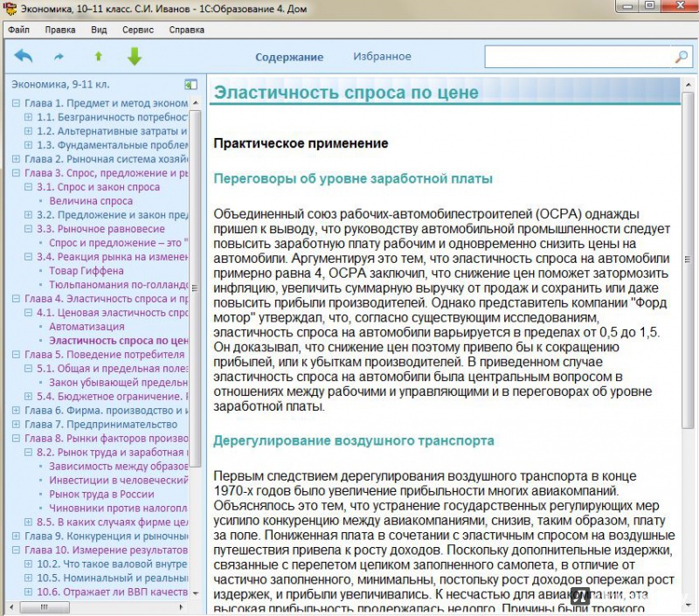Go up with the small green arrow
The image size is (699, 616).
99,56
